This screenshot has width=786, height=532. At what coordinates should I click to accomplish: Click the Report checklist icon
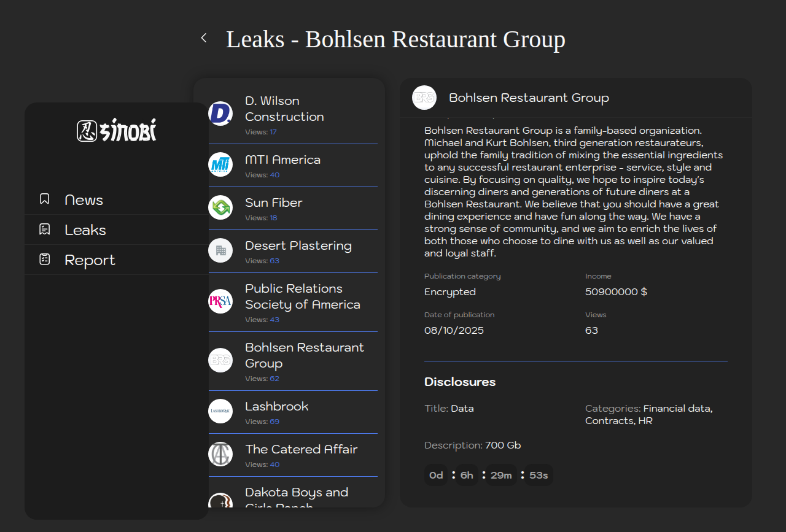tap(45, 260)
